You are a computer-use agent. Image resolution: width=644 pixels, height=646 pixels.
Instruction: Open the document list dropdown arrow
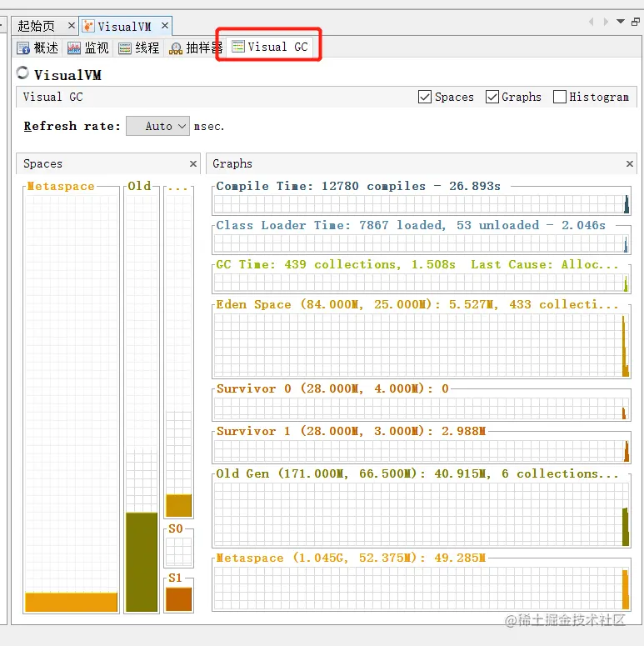point(621,22)
